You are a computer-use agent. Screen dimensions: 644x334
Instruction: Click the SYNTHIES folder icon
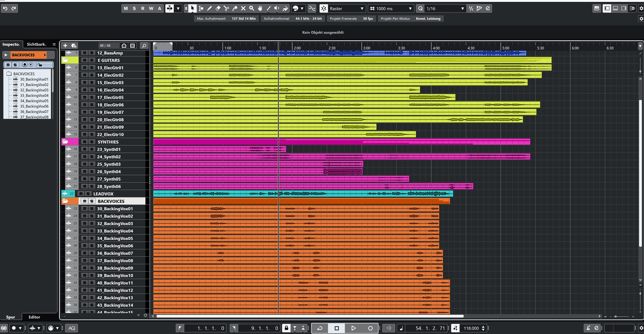coord(65,142)
